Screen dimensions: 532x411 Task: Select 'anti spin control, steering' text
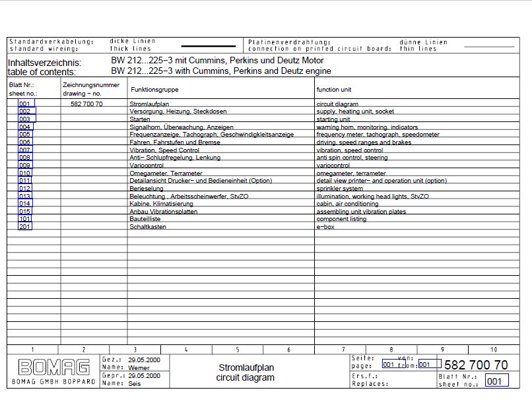coord(352,158)
